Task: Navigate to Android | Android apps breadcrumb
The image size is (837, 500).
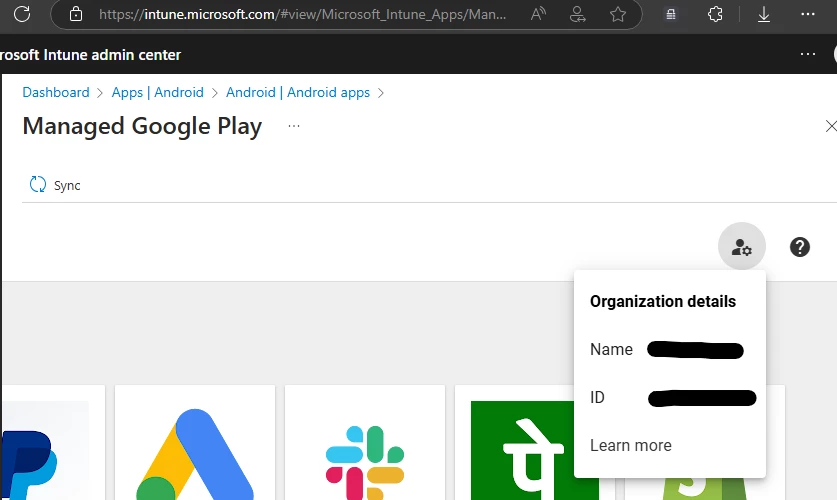Action: pyautogui.click(x=298, y=92)
